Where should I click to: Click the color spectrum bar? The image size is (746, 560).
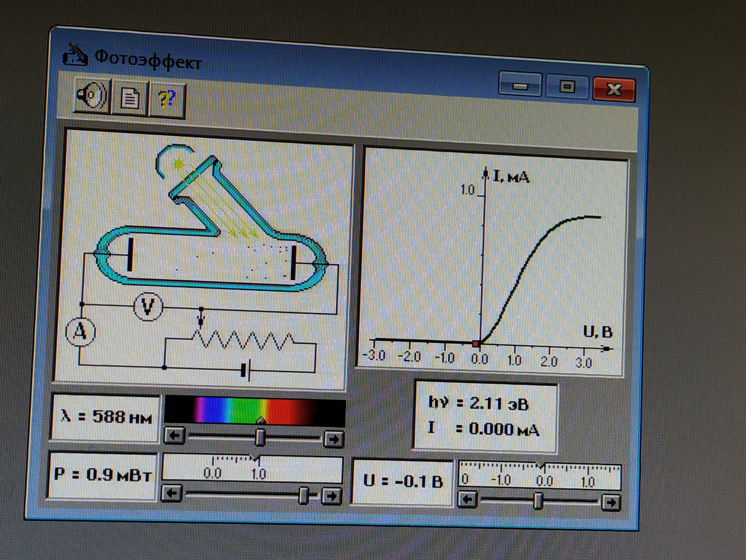254,411
